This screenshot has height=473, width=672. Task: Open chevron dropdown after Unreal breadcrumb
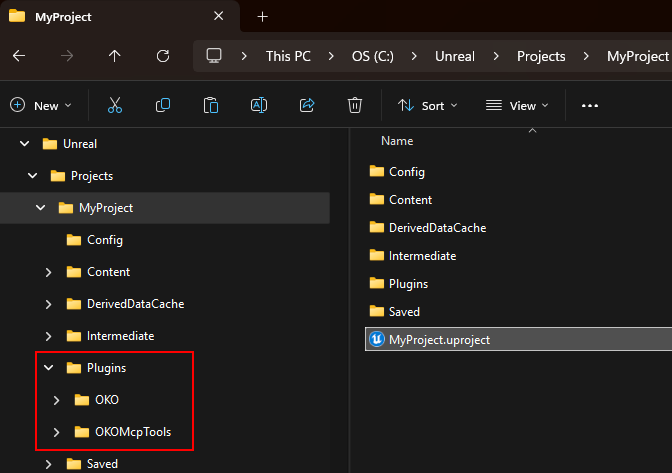(x=496, y=56)
